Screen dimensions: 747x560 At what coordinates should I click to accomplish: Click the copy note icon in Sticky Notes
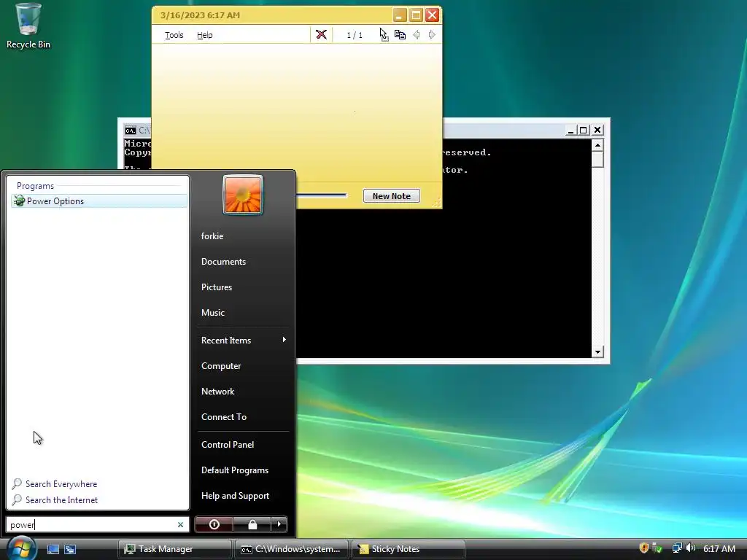click(400, 35)
